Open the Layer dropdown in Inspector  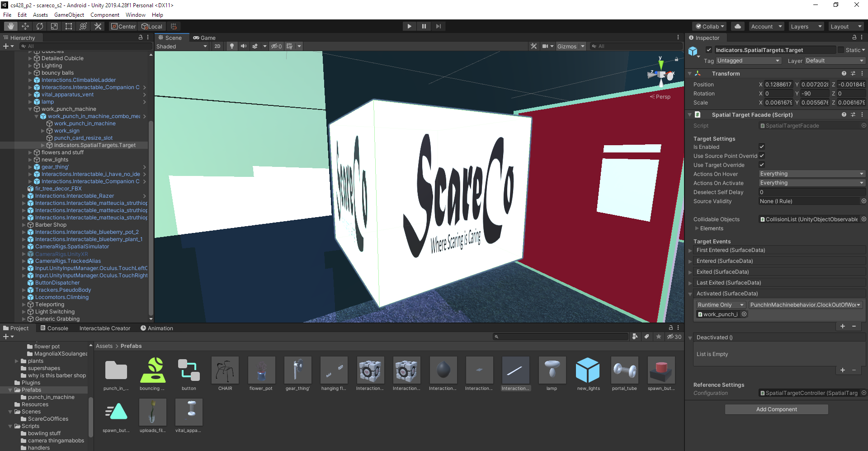click(x=835, y=61)
